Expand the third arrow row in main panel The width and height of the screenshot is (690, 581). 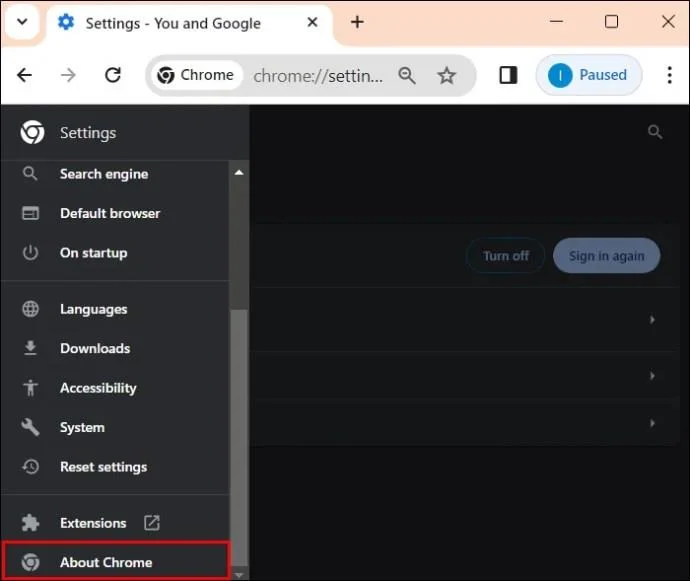(652, 423)
